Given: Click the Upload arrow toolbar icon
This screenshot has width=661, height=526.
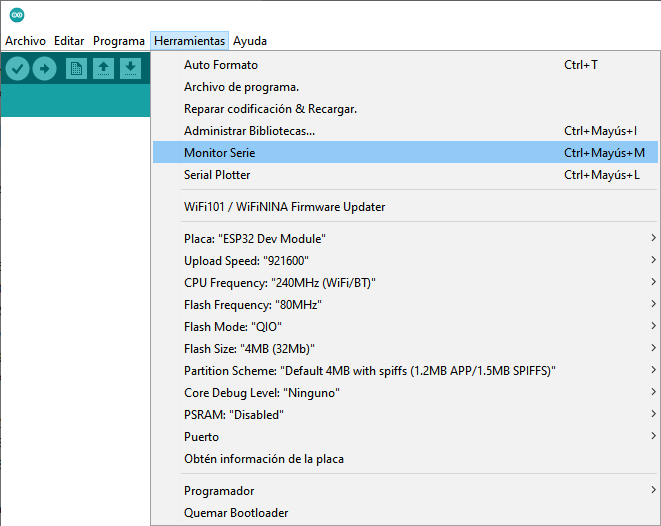Looking at the screenshot, I should (44, 68).
